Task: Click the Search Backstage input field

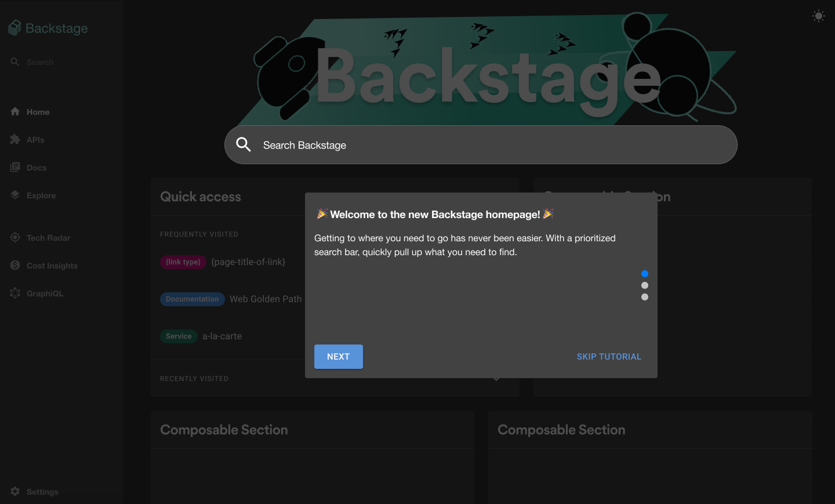Action: pos(481,145)
